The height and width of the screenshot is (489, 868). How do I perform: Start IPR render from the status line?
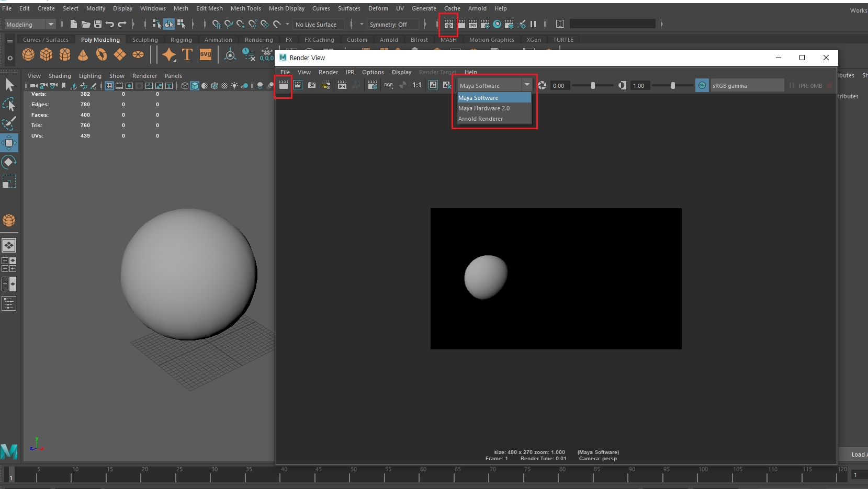click(473, 24)
